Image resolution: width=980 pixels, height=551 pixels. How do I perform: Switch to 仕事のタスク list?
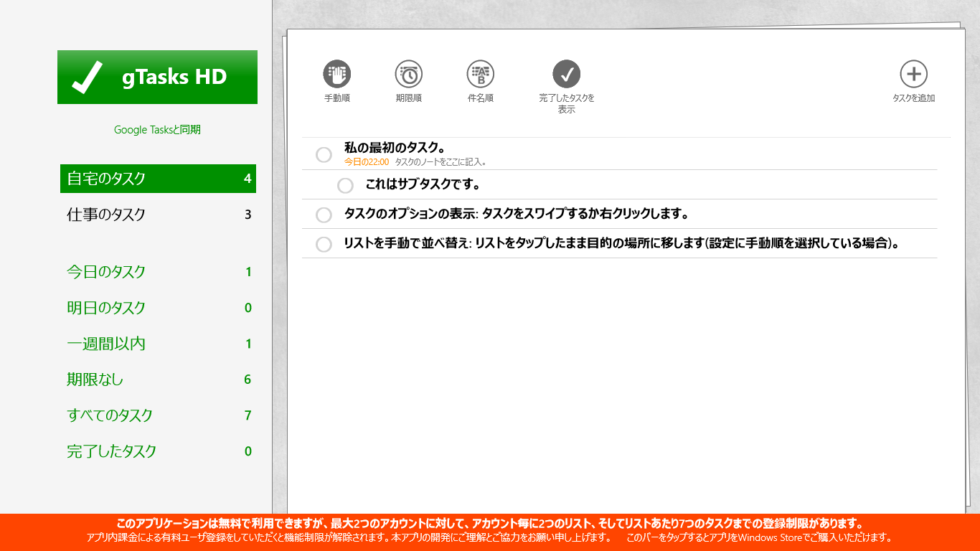(x=158, y=215)
